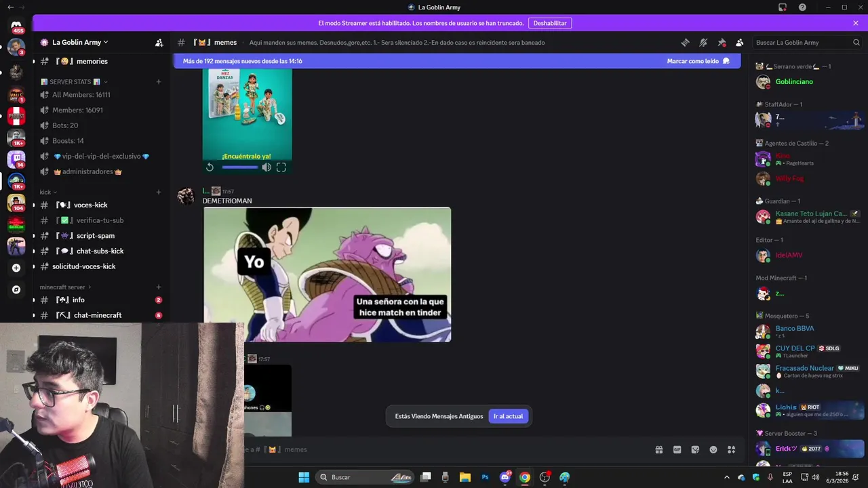Focus the memes message input box
Screen dimensions: 868x488
click(441, 449)
